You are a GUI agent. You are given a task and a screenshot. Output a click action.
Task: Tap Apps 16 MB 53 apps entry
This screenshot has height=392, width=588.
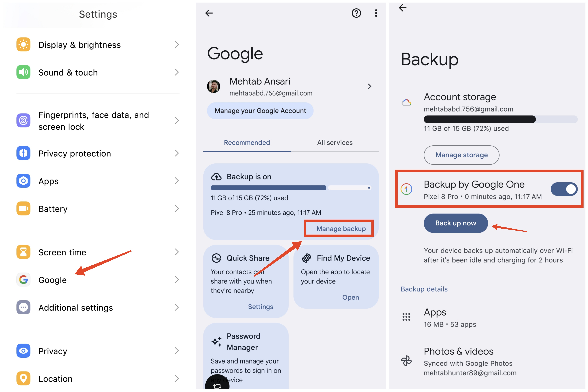click(x=487, y=318)
